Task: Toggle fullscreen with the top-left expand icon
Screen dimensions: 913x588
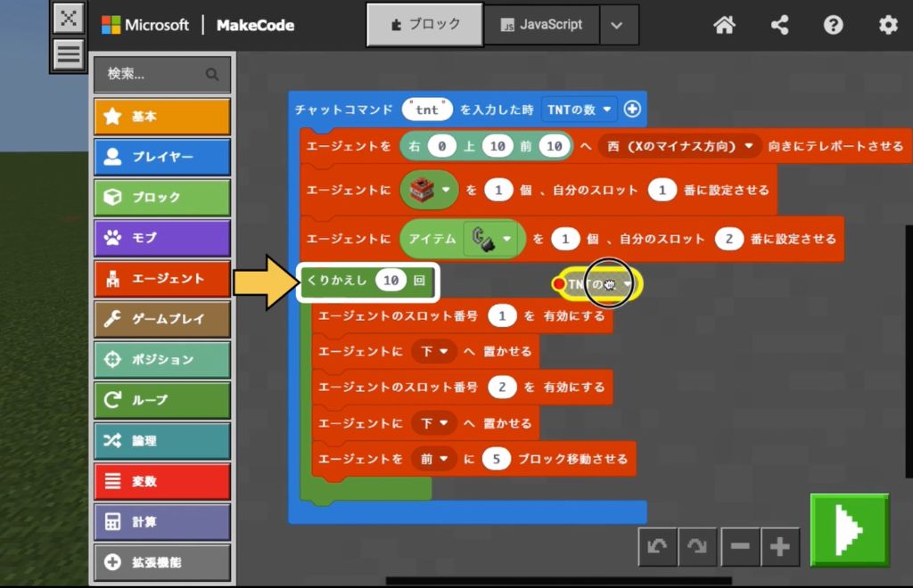Action: [x=69, y=17]
